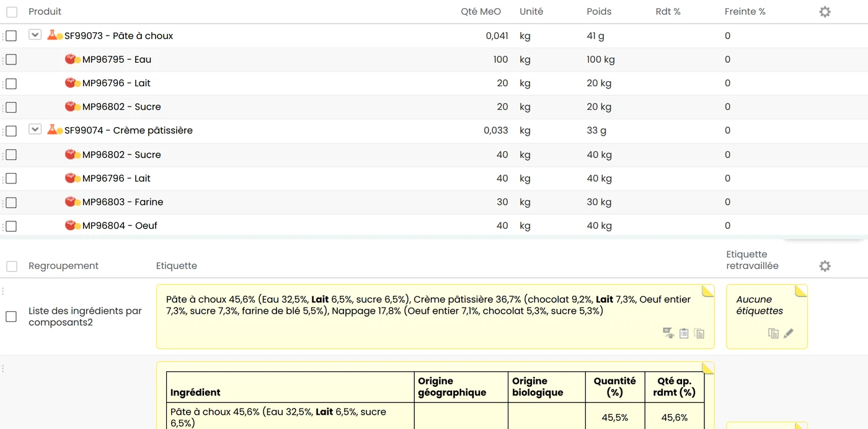Open the label grid settings gear

(825, 266)
